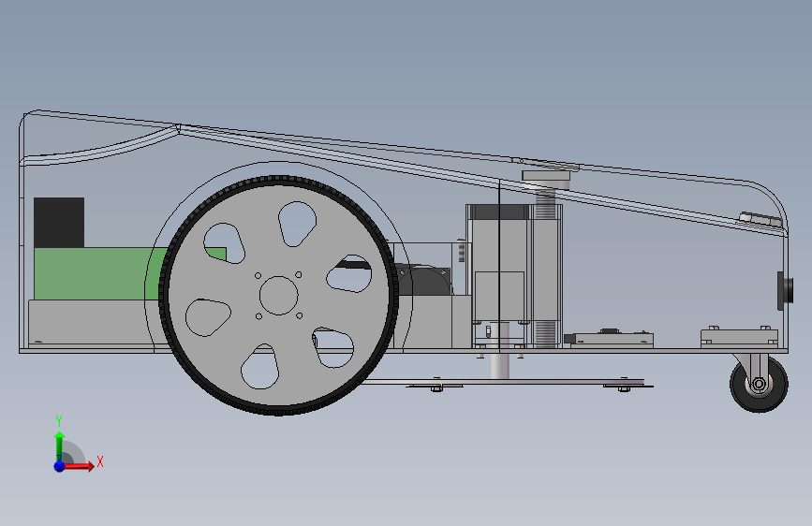Select the knob cap atop the threaded screw

(x=546, y=176)
